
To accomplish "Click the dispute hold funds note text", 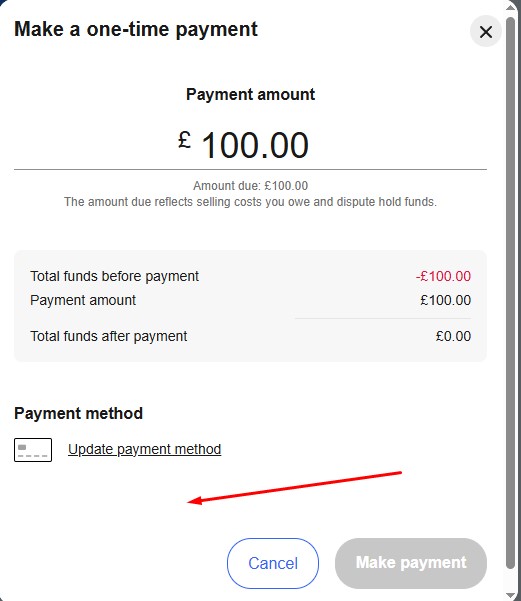I will coord(250,202).
